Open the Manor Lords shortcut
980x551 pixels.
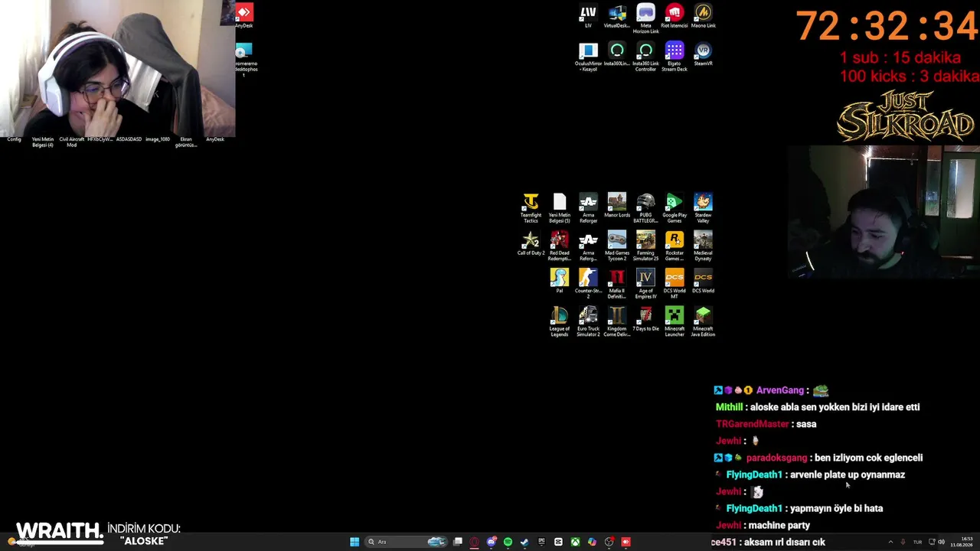[x=617, y=205]
